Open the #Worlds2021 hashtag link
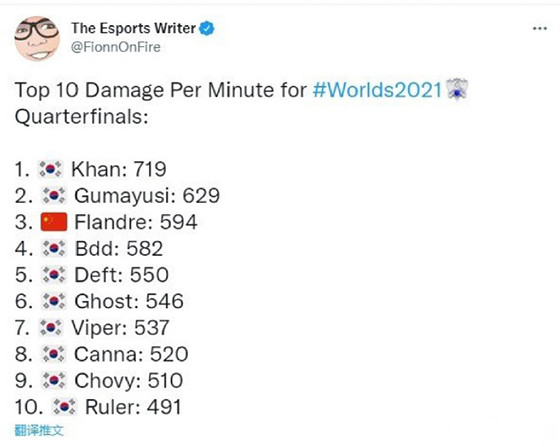 [x=378, y=89]
